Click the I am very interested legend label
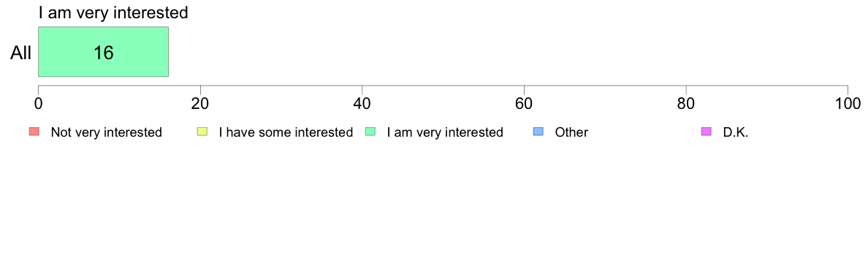868x269 pixels. pyautogui.click(x=445, y=132)
